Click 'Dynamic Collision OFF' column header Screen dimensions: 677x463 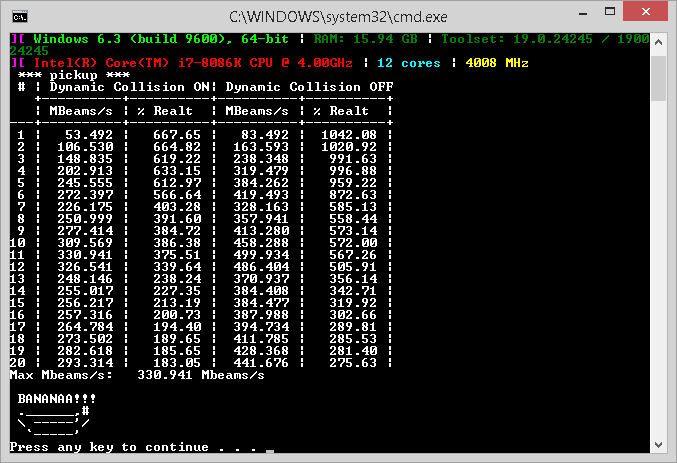[x=309, y=87]
